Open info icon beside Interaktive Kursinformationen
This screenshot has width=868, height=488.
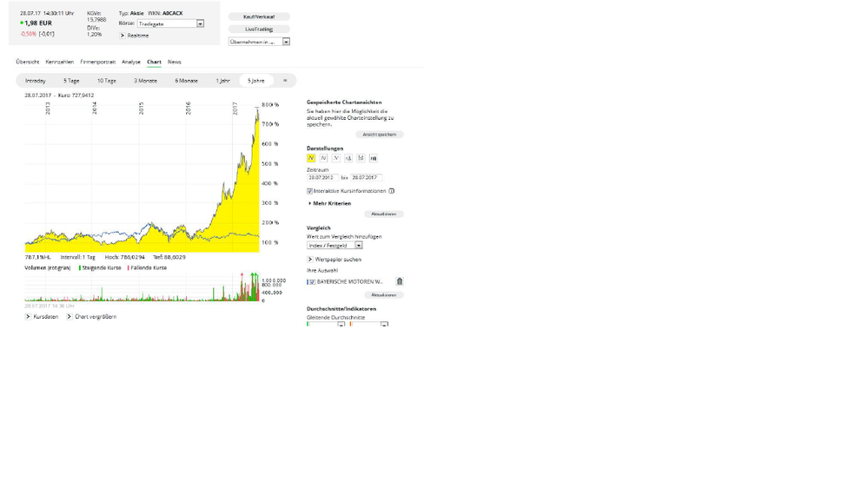391,191
